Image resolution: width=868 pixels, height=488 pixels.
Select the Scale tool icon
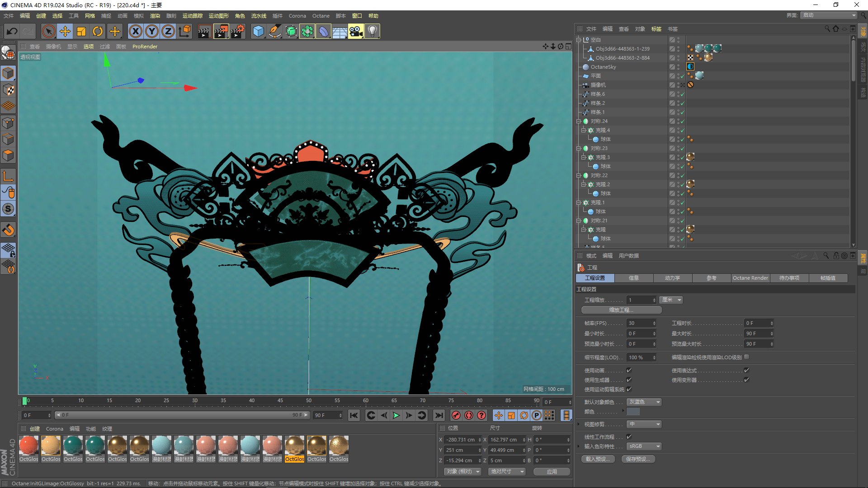(81, 31)
